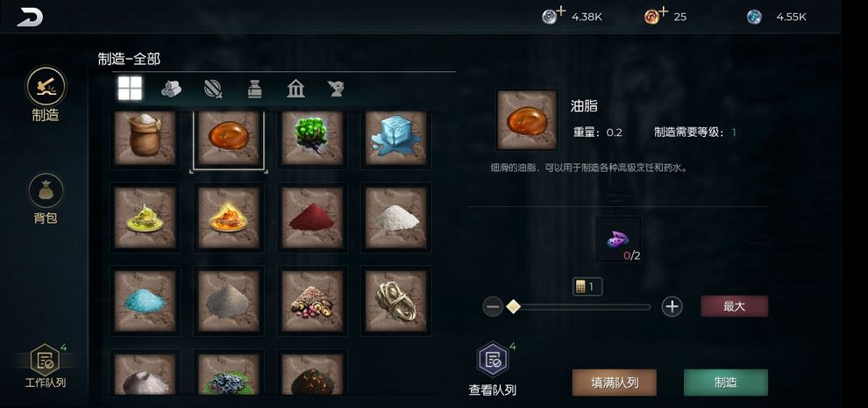868x408 pixels.
Task: Open the 制造 crafting sidebar icon
Action: click(x=46, y=86)
